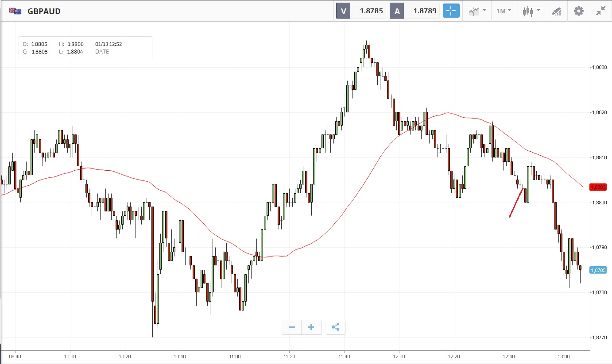Viewport: 612px width, 364px height.
Task: Collapse the chart from fullscreen
Action: click(x=600, y=11)
